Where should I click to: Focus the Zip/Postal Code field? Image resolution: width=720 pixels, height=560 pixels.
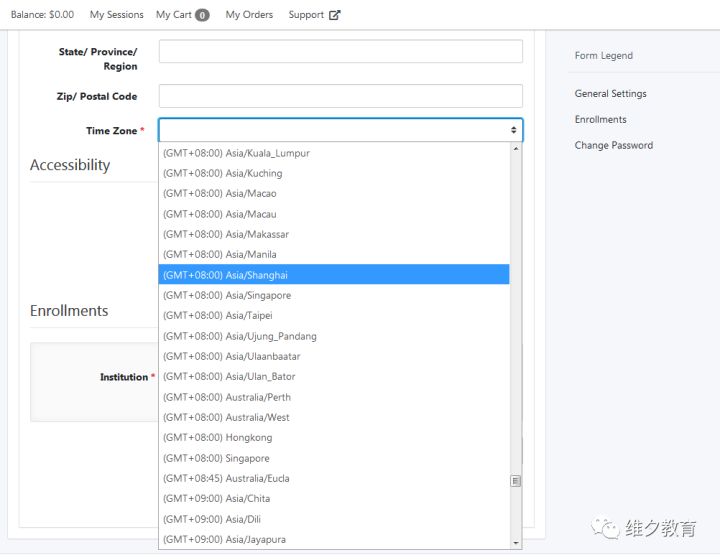[x=340, y=96]
